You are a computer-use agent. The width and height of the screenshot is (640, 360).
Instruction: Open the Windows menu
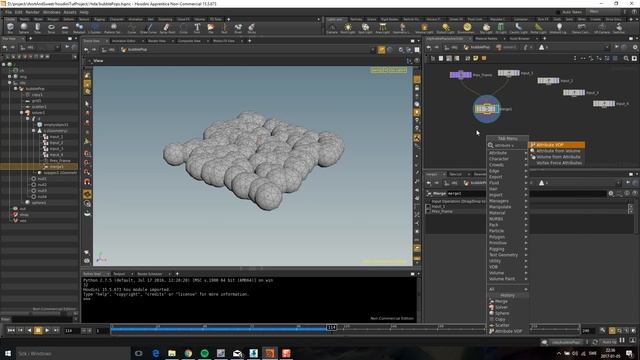click(x=51, y=12)
